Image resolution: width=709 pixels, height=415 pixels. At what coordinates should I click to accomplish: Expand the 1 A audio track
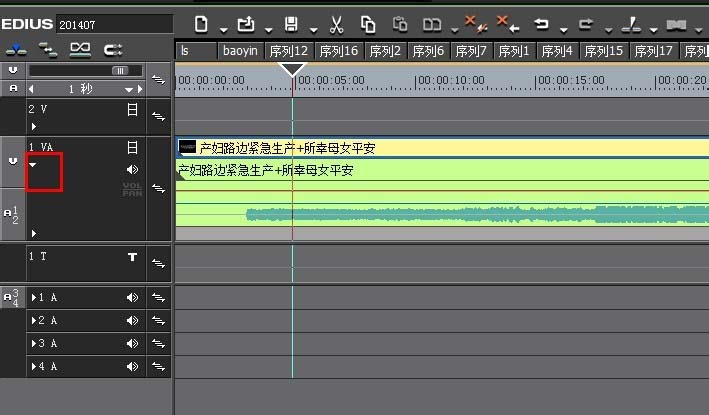pyautogui.click(x=34, y=297)
